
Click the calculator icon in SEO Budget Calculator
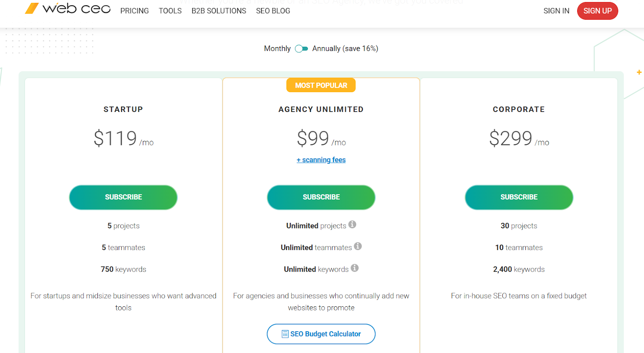(x=285, y=334)
